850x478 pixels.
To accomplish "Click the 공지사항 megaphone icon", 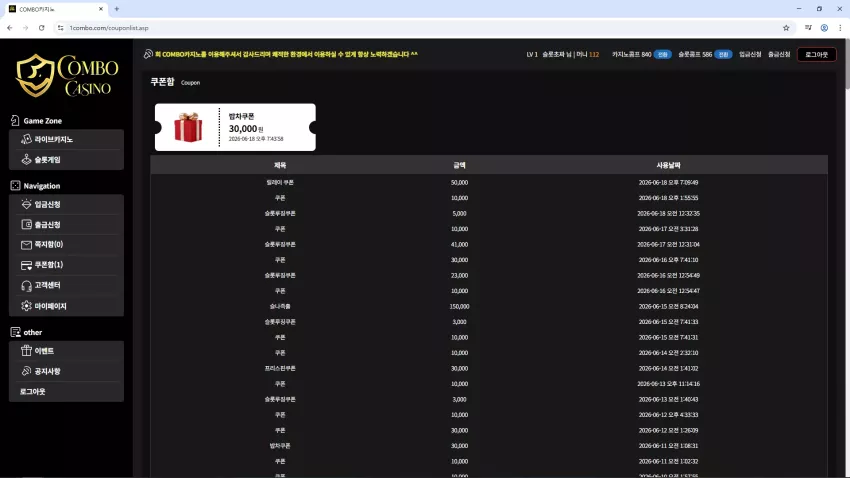I will click(26, 371).
